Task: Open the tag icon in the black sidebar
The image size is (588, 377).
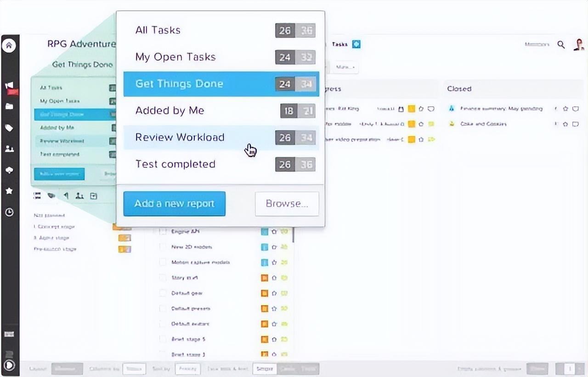Action: click(9, 128)
